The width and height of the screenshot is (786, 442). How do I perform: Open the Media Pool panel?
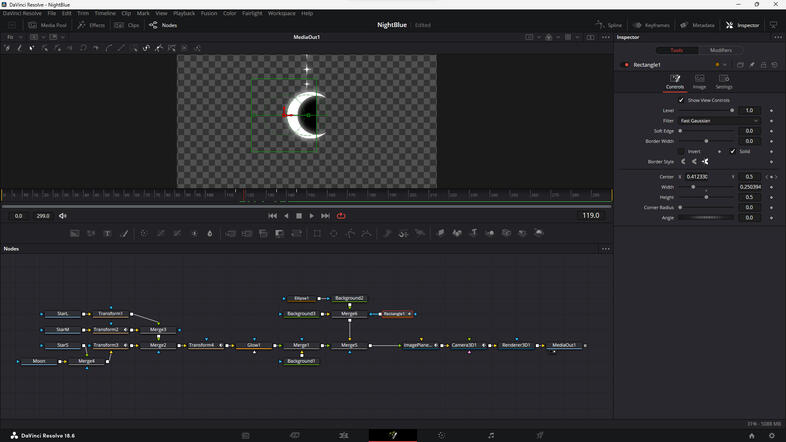pyautogui.click(x=47, y=25)
